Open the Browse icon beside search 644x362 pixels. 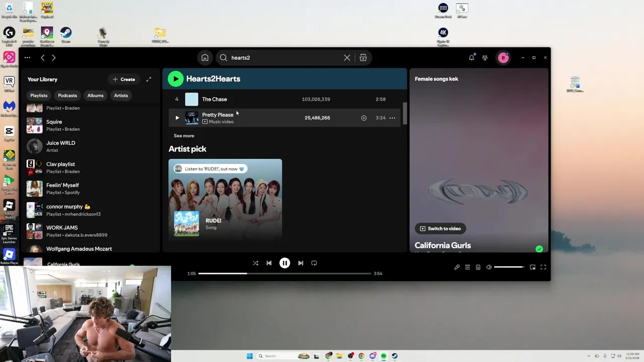[363, 58]
